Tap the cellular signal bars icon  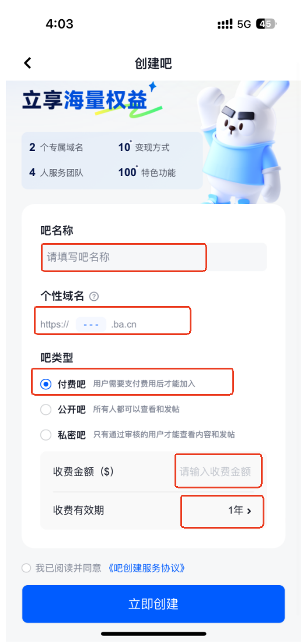(225, 24)
